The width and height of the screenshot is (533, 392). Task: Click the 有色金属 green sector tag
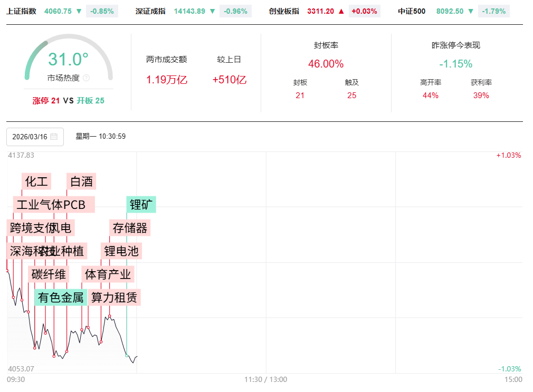61,298
